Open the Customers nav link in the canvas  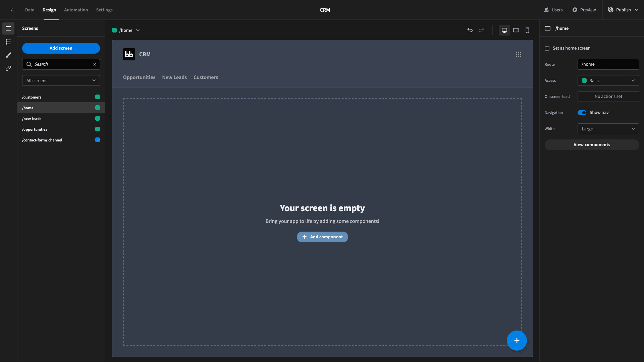(x=206, y=77)
